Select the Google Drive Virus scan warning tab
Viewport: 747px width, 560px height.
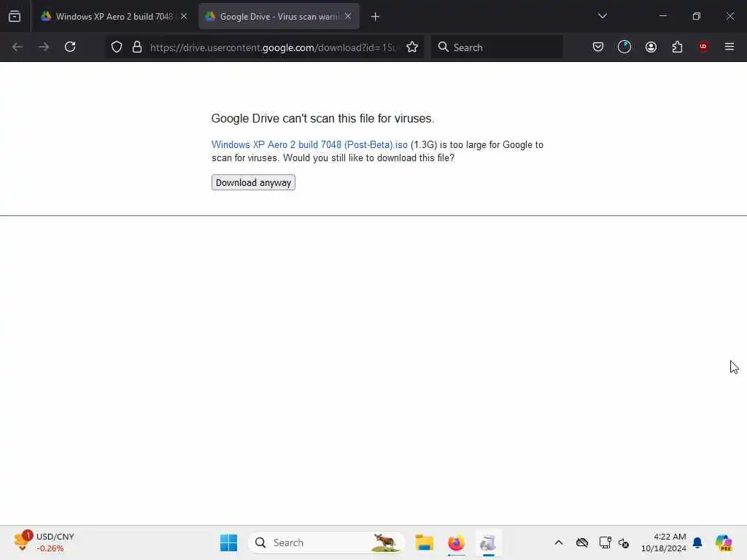point(279,17)
